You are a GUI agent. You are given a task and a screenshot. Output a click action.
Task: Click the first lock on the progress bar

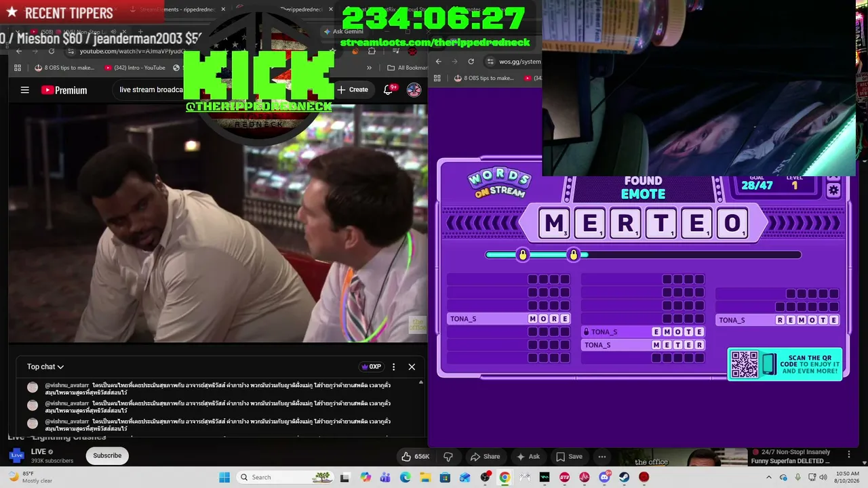[522, 255]
